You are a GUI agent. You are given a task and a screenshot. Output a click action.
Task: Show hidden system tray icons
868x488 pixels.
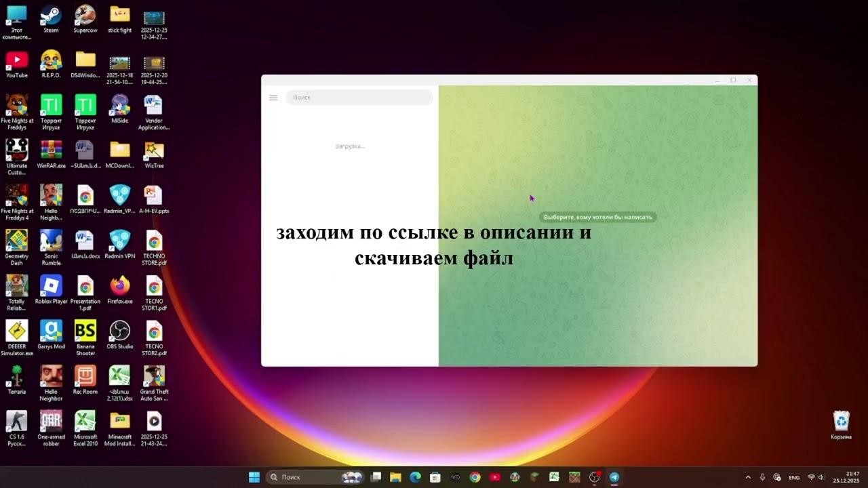(x=748, y=477)
